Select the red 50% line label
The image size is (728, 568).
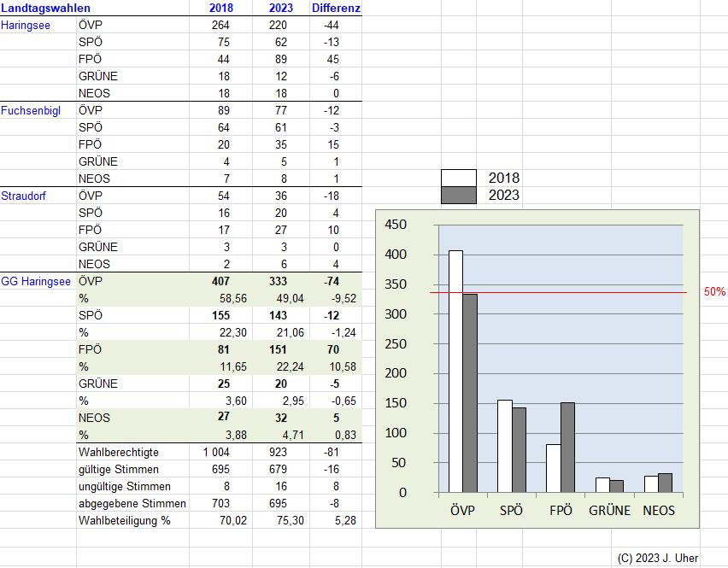pyautogui.click(x=714, y=292)
